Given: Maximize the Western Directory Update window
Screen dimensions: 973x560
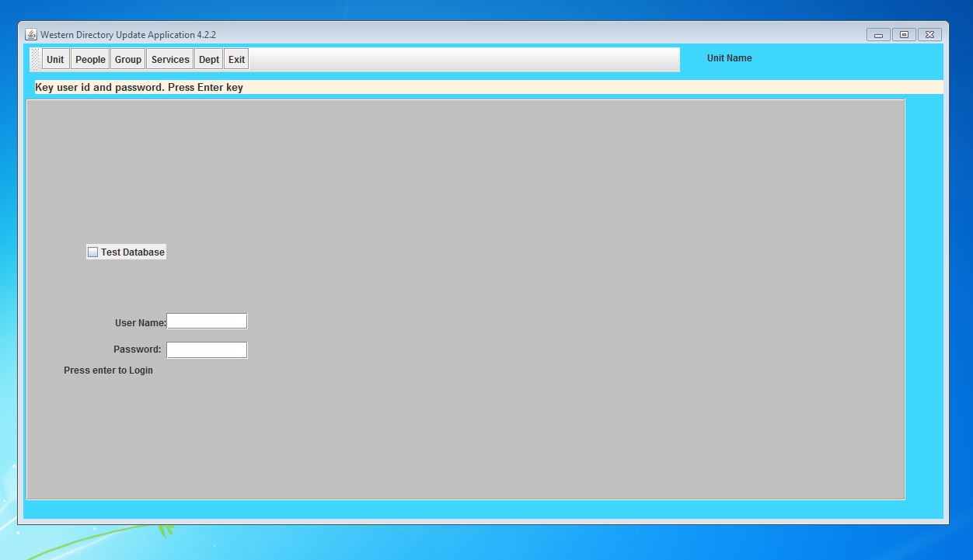Looking at the screenshot, I should point(904,35).
